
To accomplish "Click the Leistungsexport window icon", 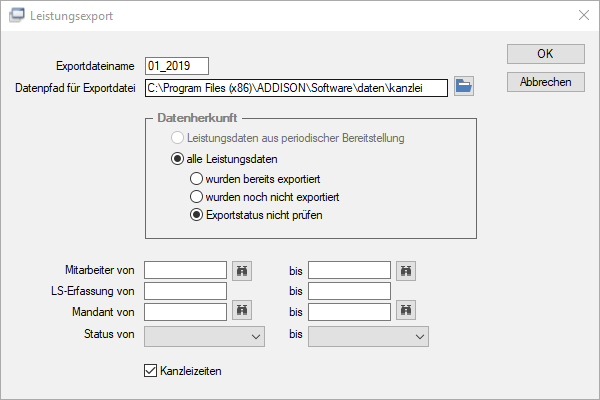I will (17, 15).
